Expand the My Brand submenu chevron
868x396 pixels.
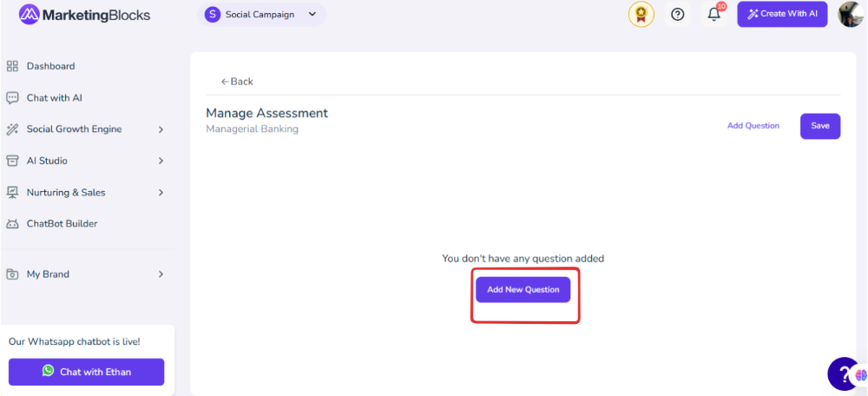tap(161, 274)
